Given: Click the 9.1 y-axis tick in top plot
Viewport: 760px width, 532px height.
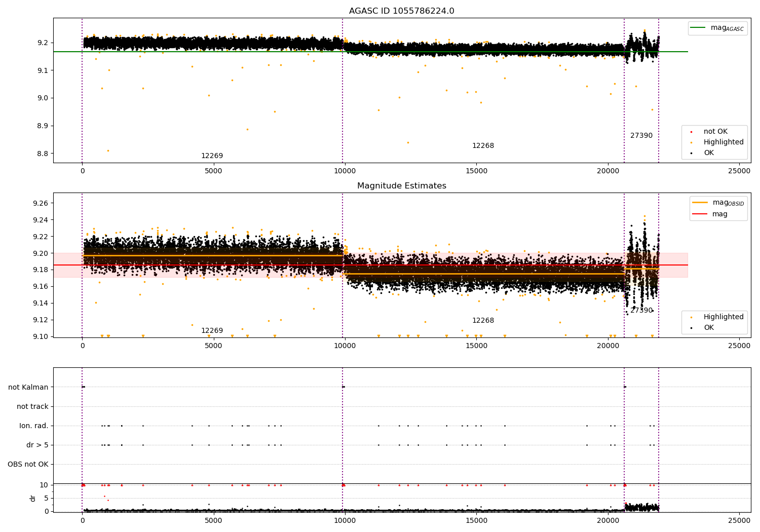Looking at the screenshot, I should (x=43, y=70).
